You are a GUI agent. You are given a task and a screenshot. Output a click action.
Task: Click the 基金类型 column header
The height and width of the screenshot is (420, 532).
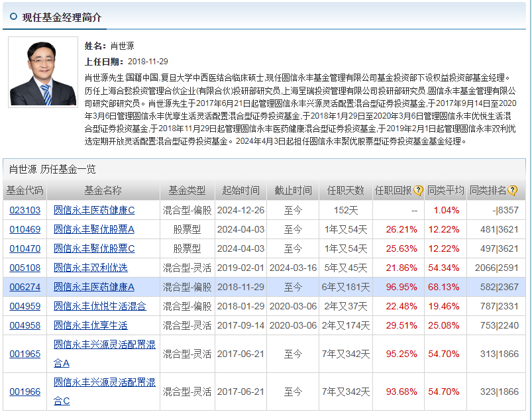coord(187,190)
